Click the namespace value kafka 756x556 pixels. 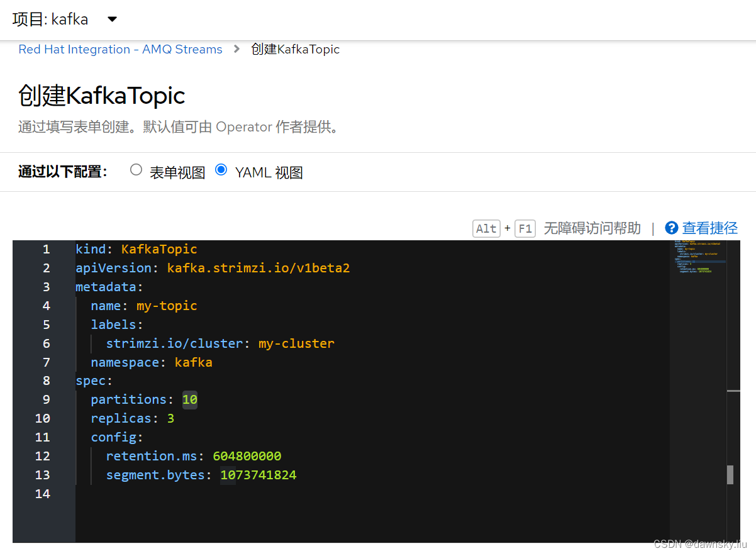[193, 362]
